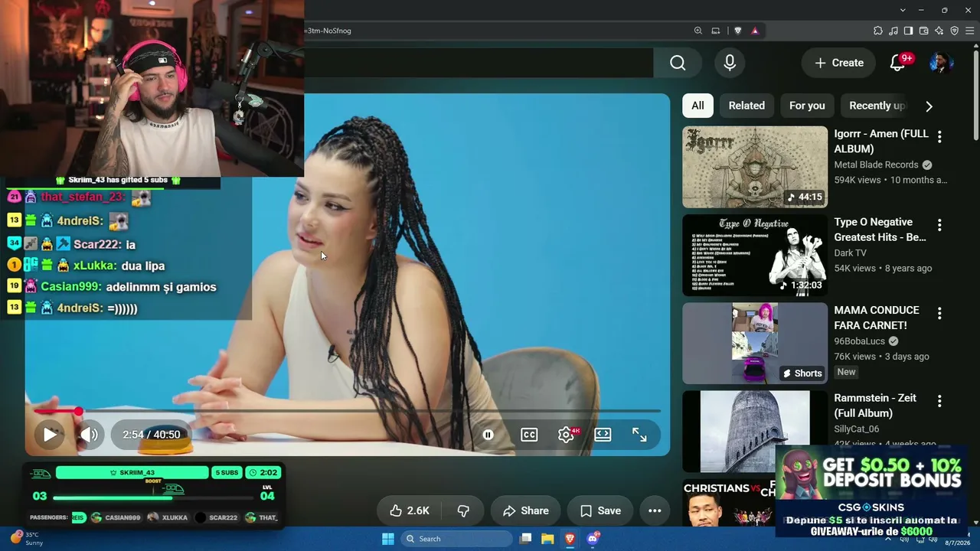Play the video with the play button

point(50,435)
